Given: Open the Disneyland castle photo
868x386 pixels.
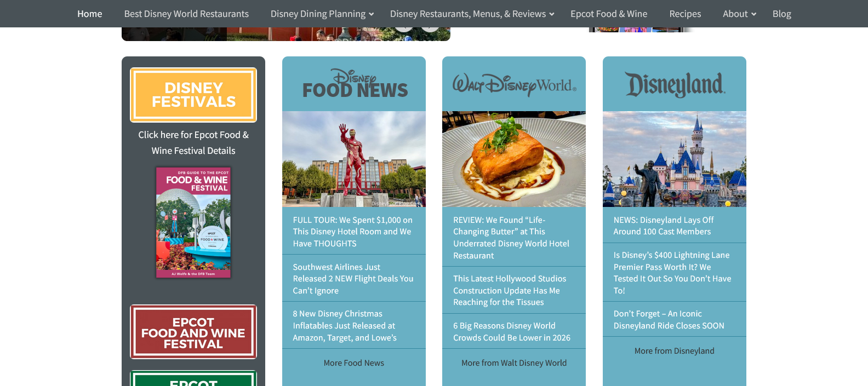Looking at the screenshot, I should point(675,159).
